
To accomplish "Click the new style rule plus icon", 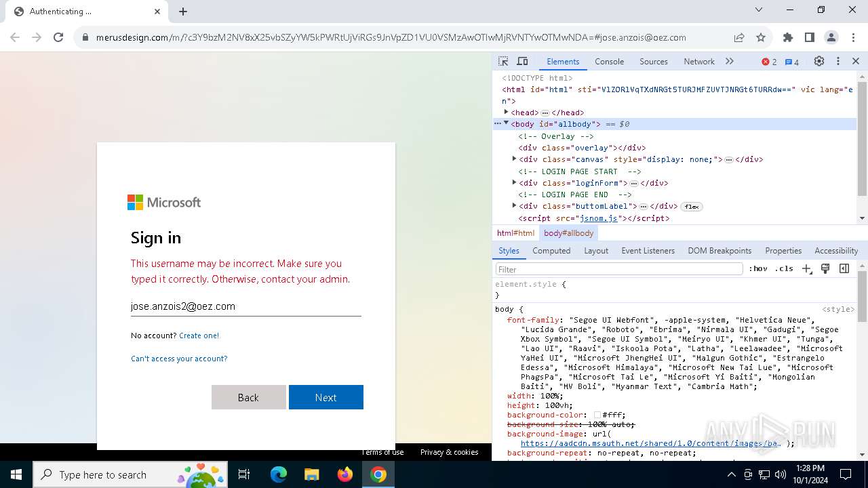I will pos(807,268).
